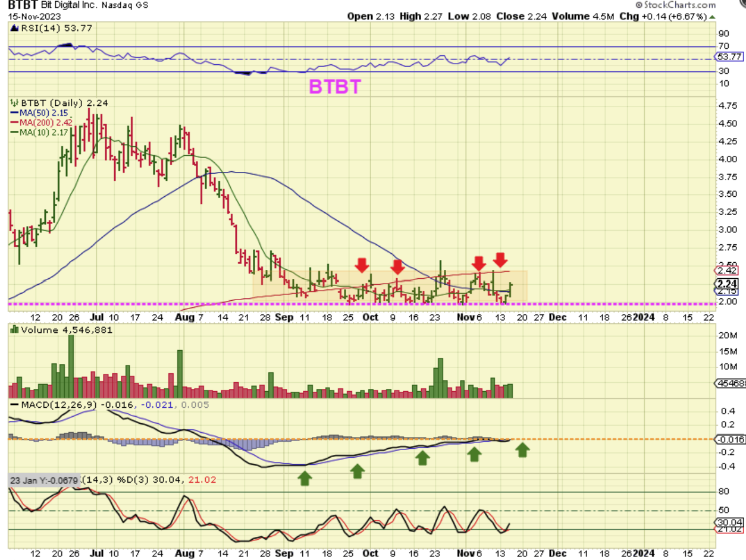
Task: Click the 70 overbought level on RSI axis
Action: 723,45
